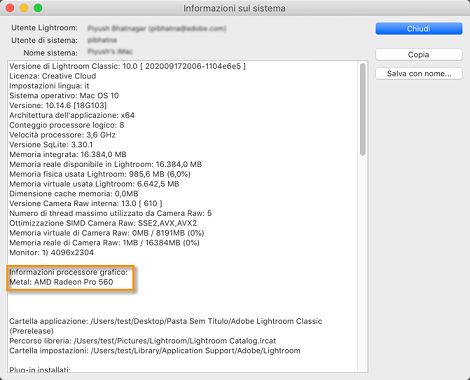Click the 'Utente di sistema:' label
Viewport: 470px width, 380px height.
pos(44,40)
